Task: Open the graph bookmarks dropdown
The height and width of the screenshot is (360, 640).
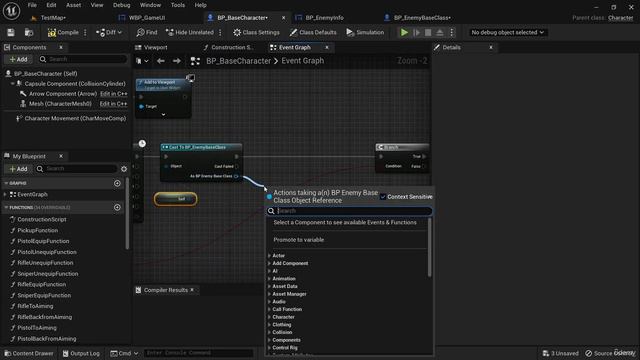Action: tap(142, 61)
